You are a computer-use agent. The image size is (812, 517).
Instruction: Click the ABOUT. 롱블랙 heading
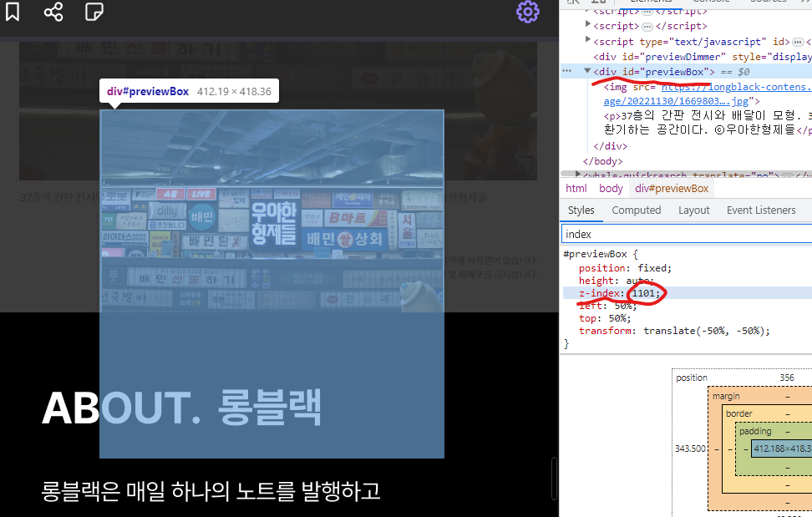pos(181,408)
